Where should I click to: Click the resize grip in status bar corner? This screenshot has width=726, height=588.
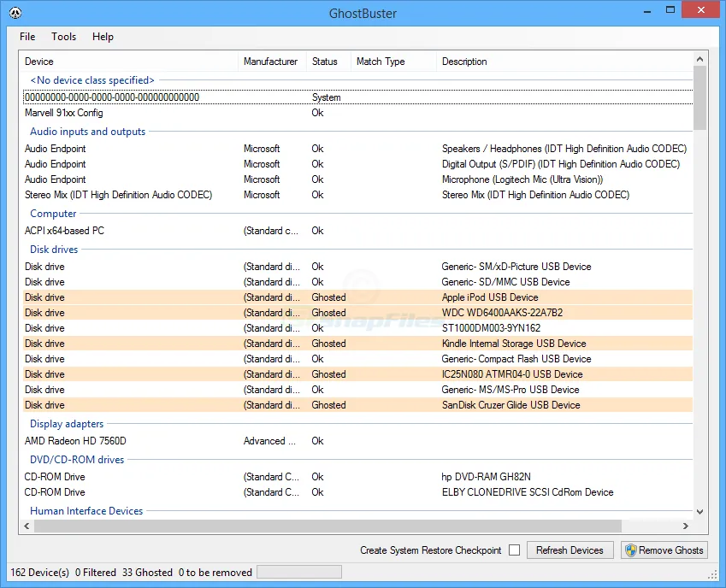(x=712, y=574)
